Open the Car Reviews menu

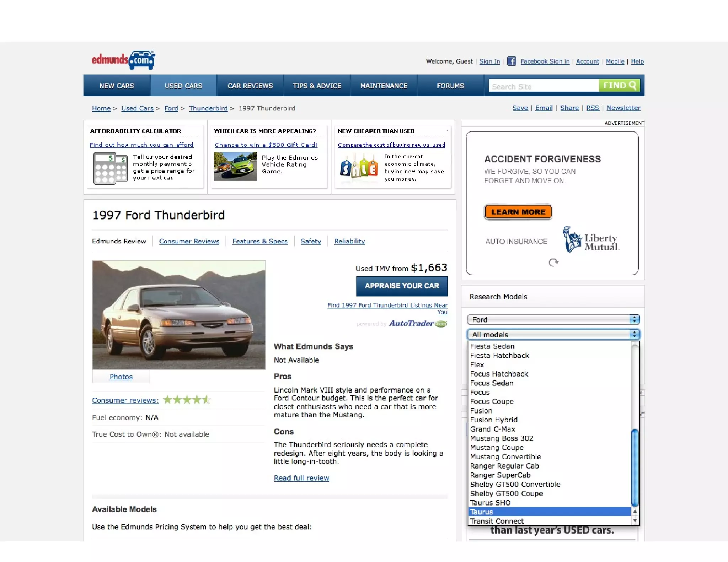(x=250, y=86)
